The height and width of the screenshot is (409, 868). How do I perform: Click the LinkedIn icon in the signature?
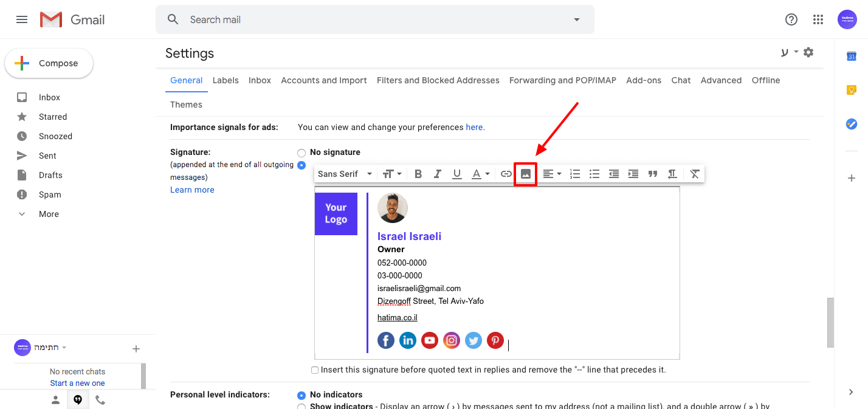[x=408, y=340]
